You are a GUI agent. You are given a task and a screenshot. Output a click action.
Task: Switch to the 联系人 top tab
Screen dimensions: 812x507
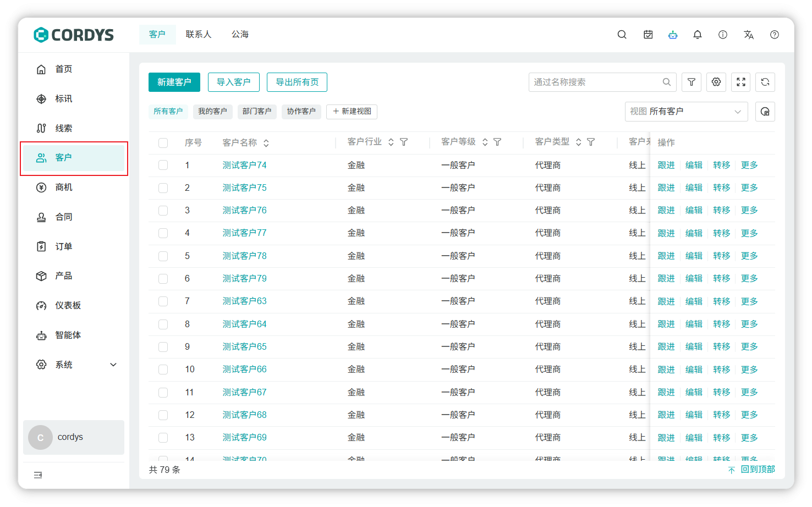tap(199, 34)
